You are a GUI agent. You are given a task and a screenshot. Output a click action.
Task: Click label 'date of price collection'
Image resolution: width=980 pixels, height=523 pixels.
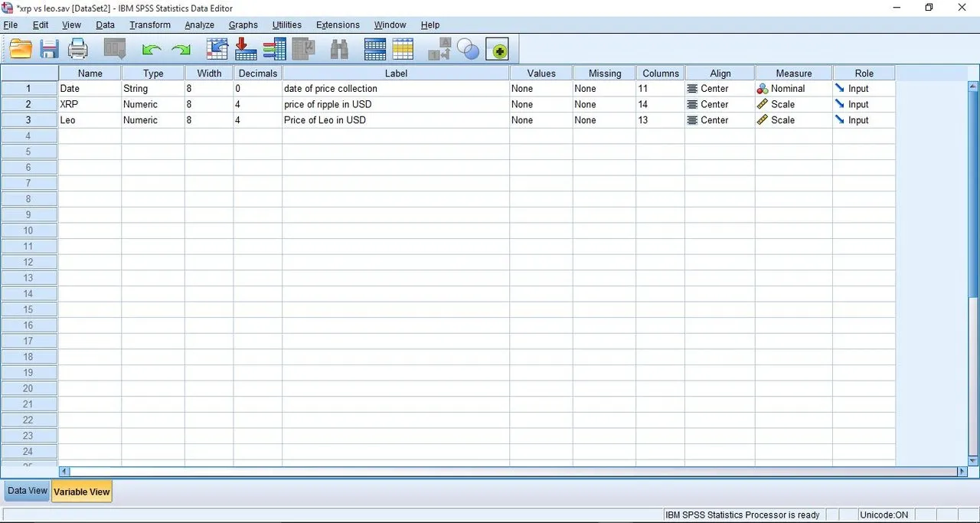coord(331,89)
